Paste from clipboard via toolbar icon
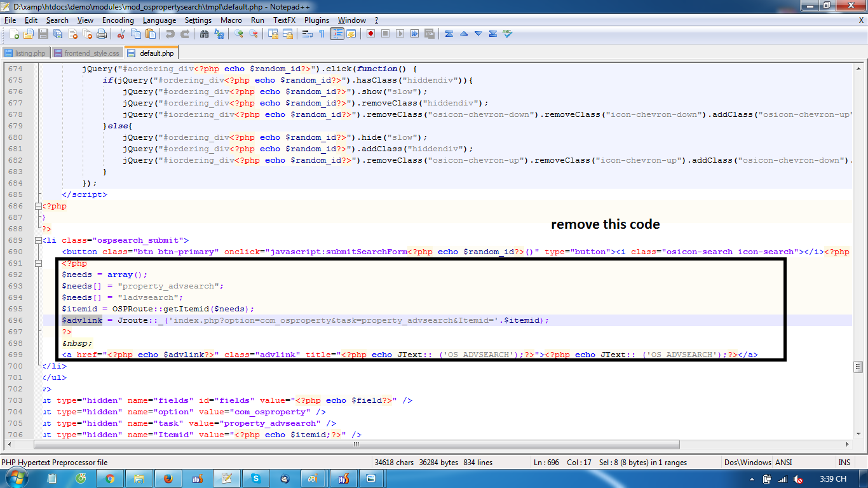 (x=151, y=34)
